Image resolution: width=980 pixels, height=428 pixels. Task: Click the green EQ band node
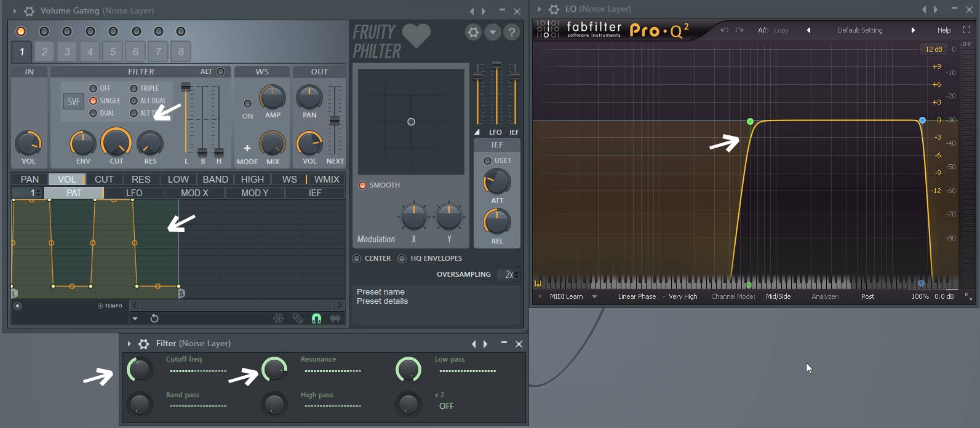coord(750,121)
